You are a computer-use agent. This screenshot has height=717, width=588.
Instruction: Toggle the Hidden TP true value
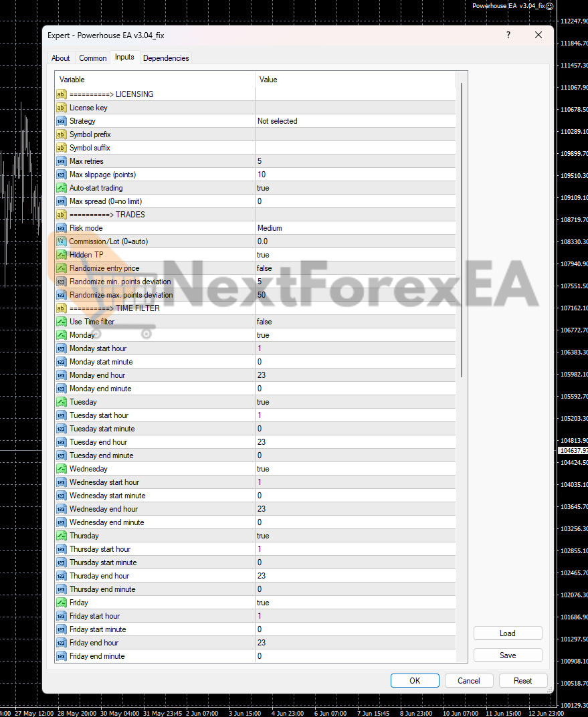[355, 255]
